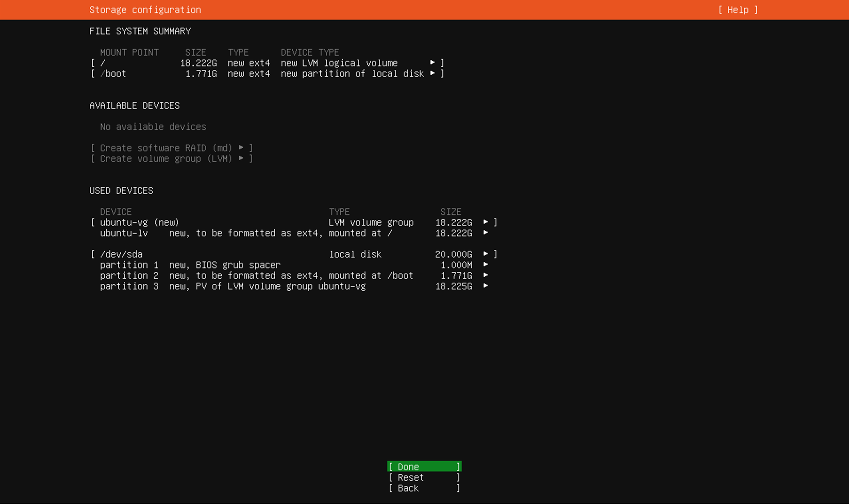Click the 20.000G disk size value

point(453,254)
